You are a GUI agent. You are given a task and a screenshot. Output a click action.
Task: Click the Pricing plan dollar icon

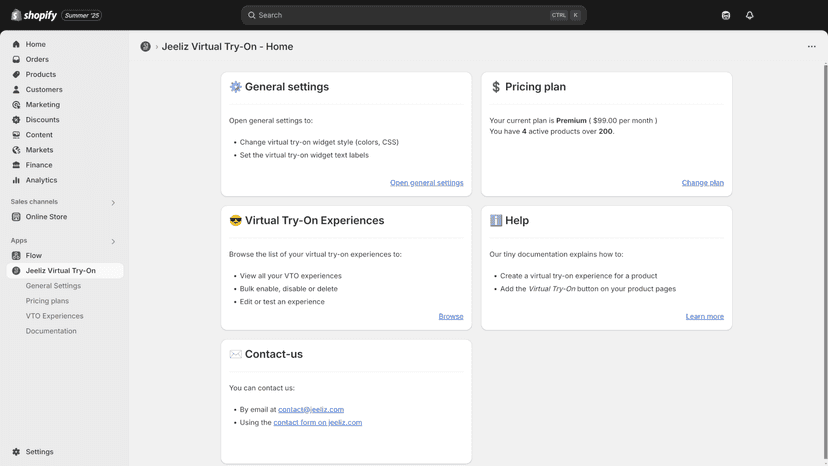[496, 87]
